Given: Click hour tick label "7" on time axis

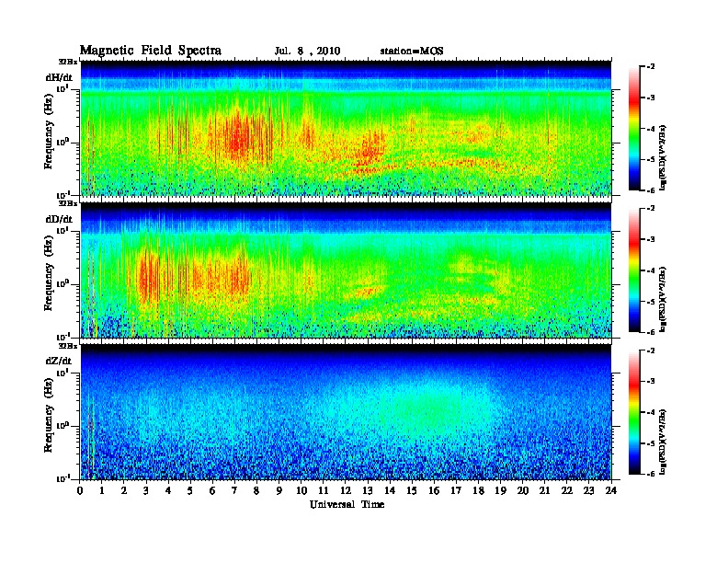Looking at the screenshot, I should coord(234,490).
